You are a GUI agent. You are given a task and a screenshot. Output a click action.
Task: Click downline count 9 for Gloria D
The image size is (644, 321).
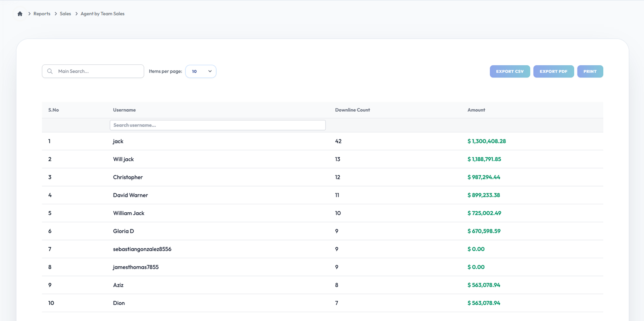click(x=337, y=231)
